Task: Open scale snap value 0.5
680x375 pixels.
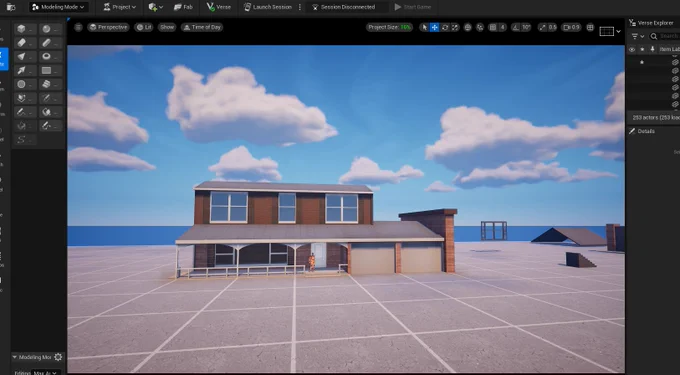Action: (552, 27)
